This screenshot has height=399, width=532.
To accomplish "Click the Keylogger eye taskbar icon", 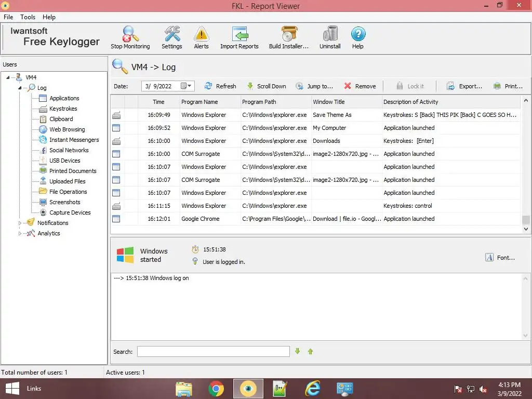I will pos(248,389).
